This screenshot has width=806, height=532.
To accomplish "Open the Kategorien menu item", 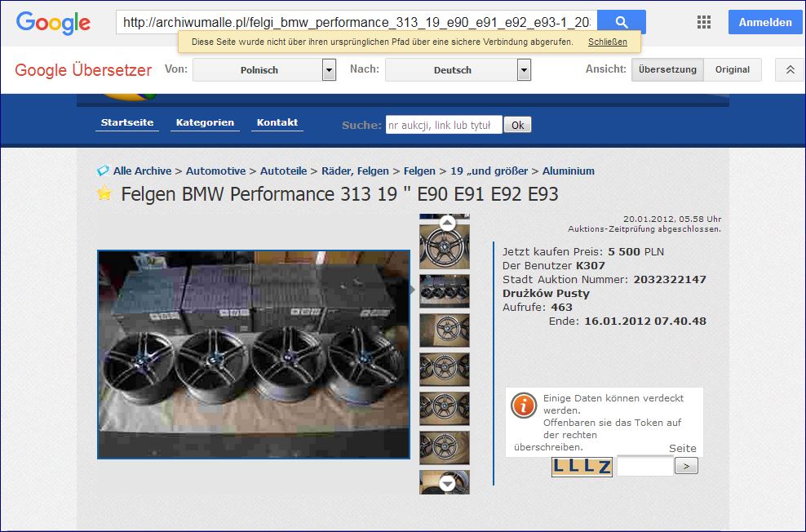I will click(205, 122).
